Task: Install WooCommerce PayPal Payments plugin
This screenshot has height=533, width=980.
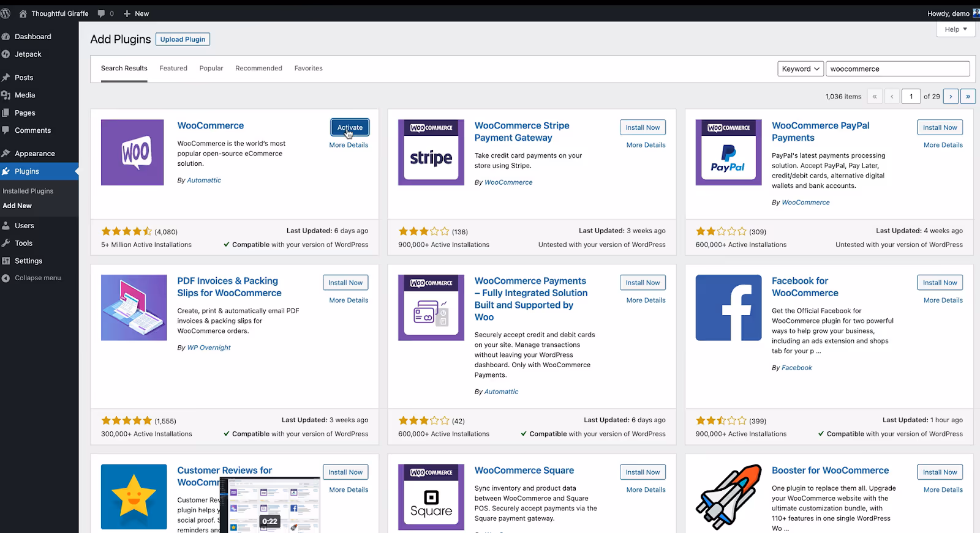Action: (x=940, y=127)
